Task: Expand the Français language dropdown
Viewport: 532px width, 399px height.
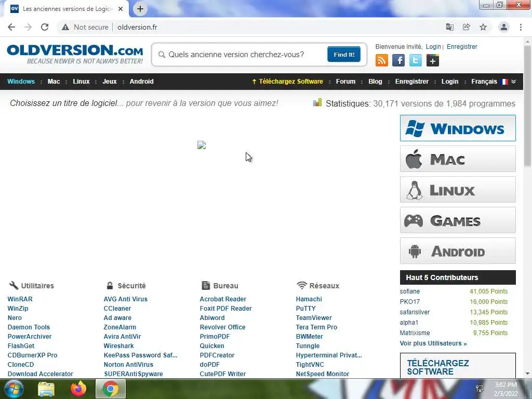Action: [494, 82]
